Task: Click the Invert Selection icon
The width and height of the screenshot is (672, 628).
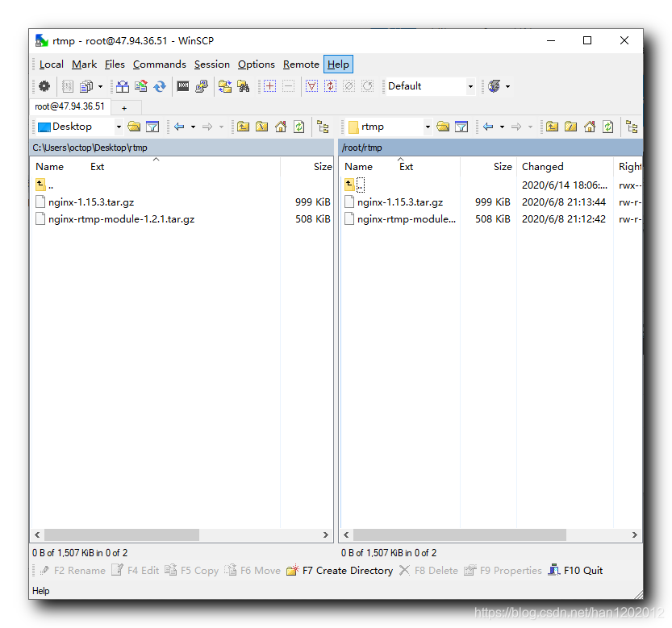Action: click(x=330, y=86)
